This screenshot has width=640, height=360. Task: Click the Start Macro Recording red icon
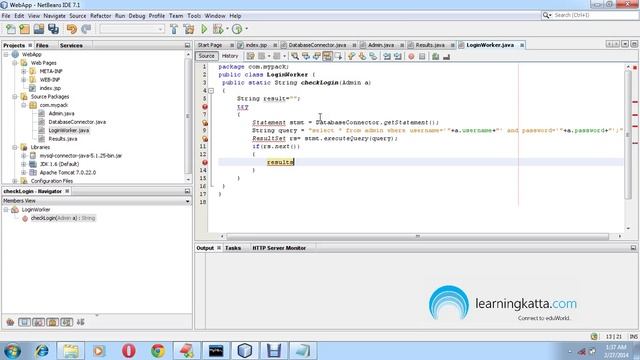coord(411,56)
